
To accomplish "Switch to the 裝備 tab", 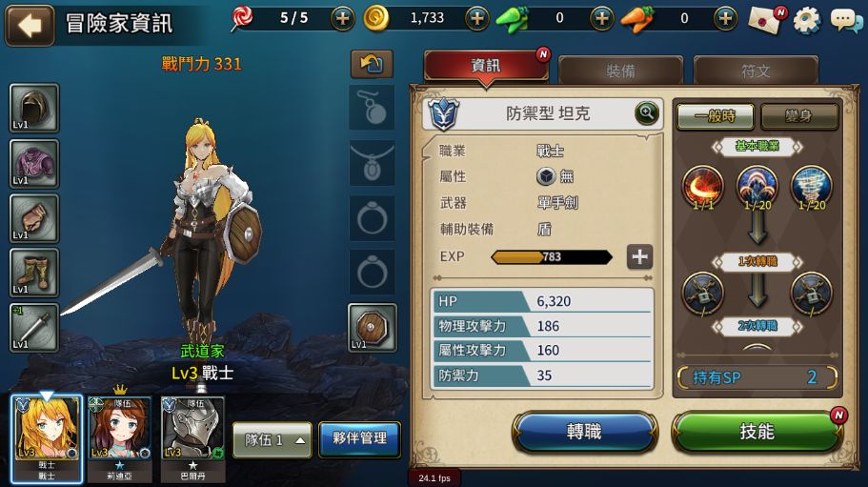I will pyautogui.click(x=620, y=71).
